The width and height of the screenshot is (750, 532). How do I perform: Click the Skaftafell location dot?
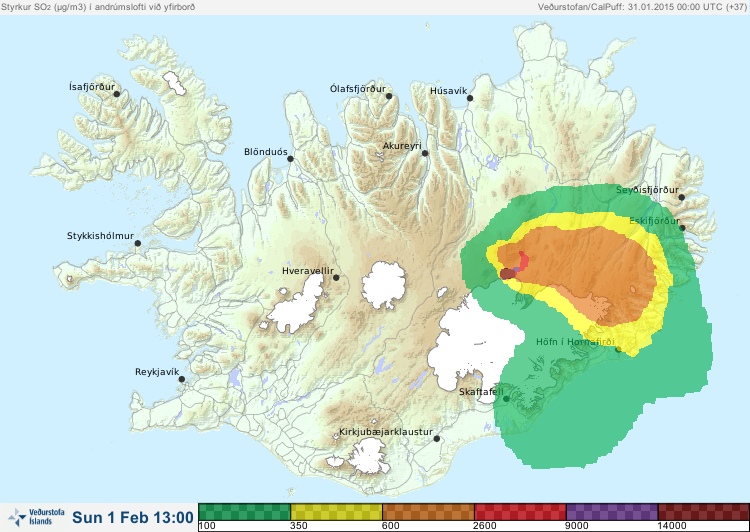pyautogui.click(x=507, y=399)
